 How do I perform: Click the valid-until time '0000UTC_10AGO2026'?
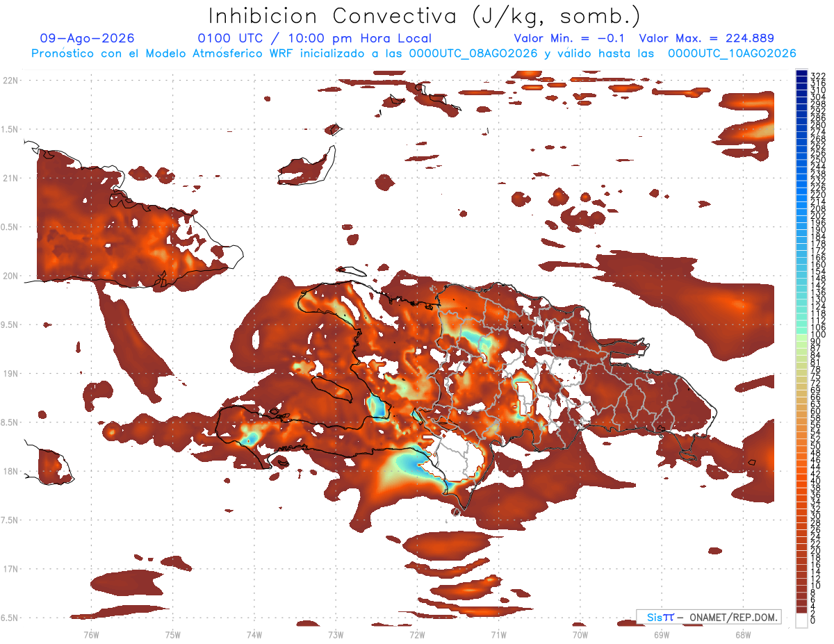[x=732, y=53]
